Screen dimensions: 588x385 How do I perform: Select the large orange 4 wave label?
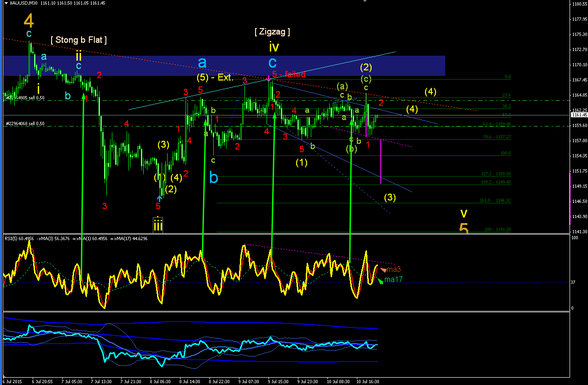(x=29, y=21)
